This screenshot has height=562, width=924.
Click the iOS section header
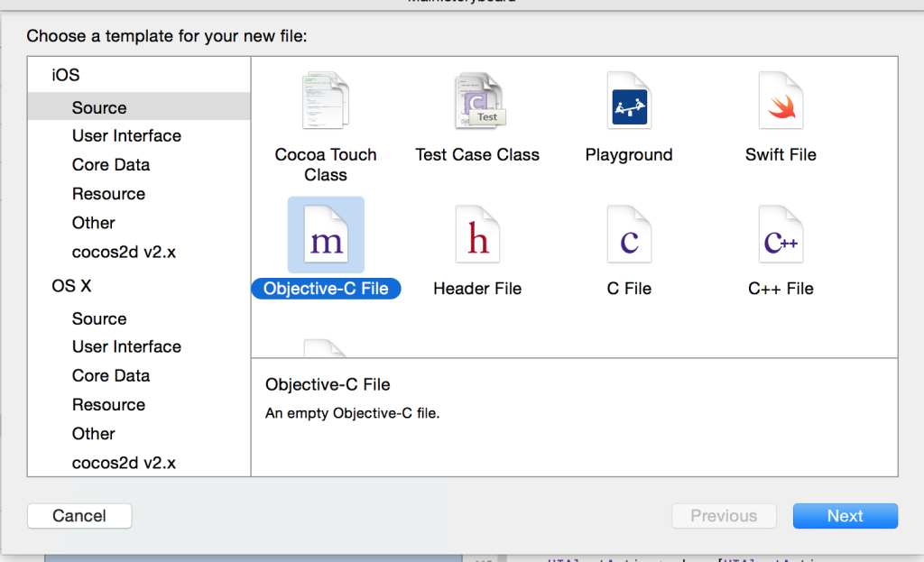pos(65,75)
